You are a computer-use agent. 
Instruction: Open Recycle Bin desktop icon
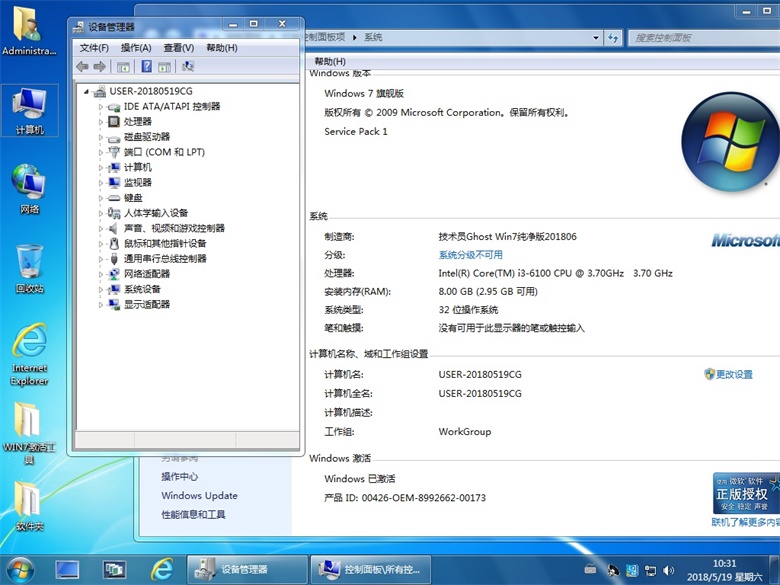pyautogui.click(x=28, y=264)
